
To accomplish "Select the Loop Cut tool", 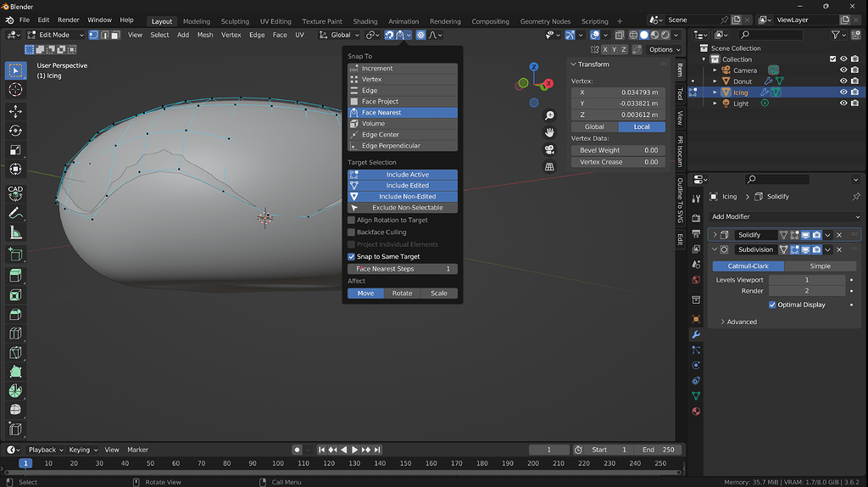I will pyautogui.click(x=15, y=333).
